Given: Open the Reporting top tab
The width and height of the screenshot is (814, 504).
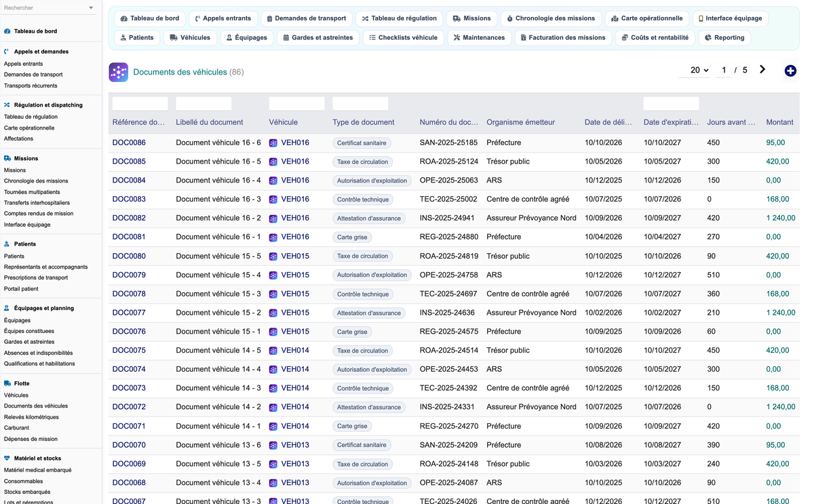Looking at the screenshot, I should click(724, 37).
